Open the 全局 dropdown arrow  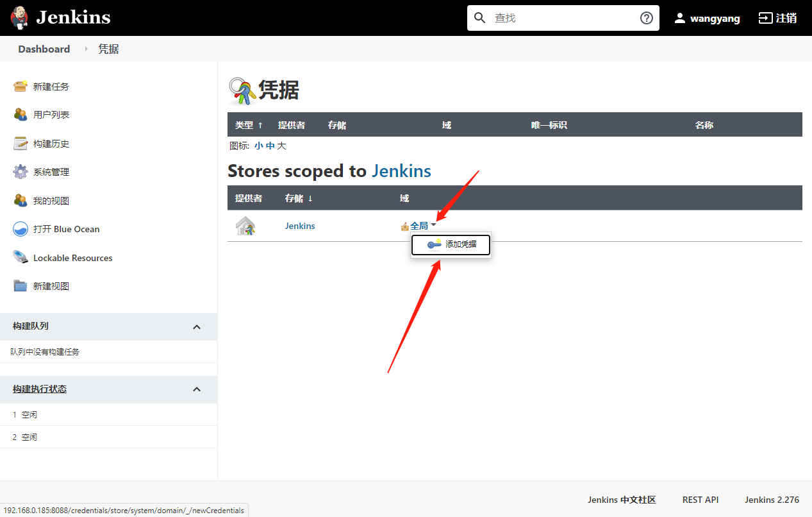pyautogui.click(x=434, y=225)
